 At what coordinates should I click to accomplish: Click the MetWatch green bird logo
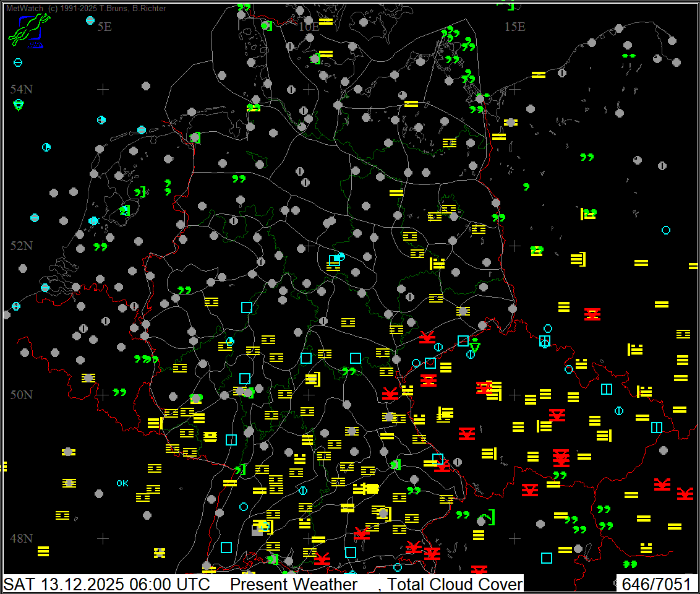point(28,30)
